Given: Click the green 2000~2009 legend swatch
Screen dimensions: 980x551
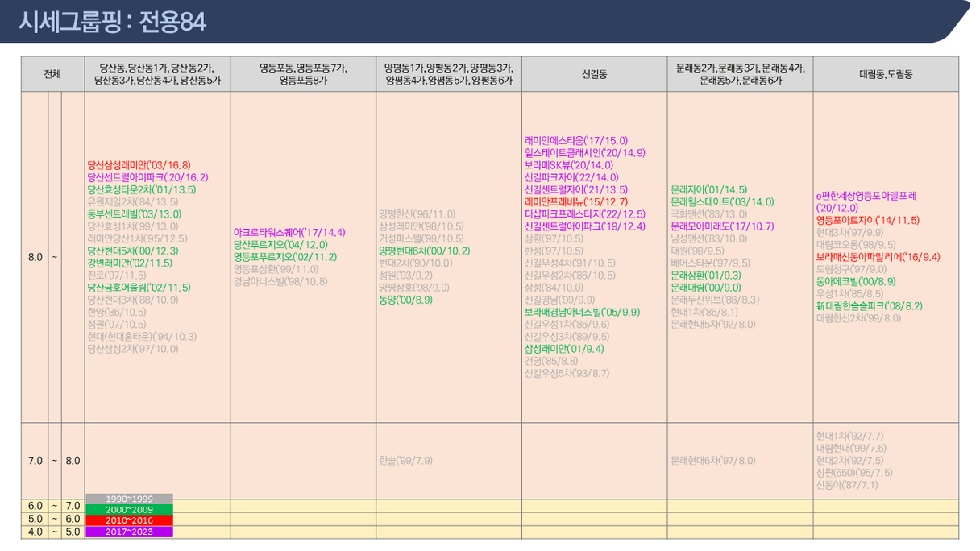Looking at the screenshot, I should 129,510.
